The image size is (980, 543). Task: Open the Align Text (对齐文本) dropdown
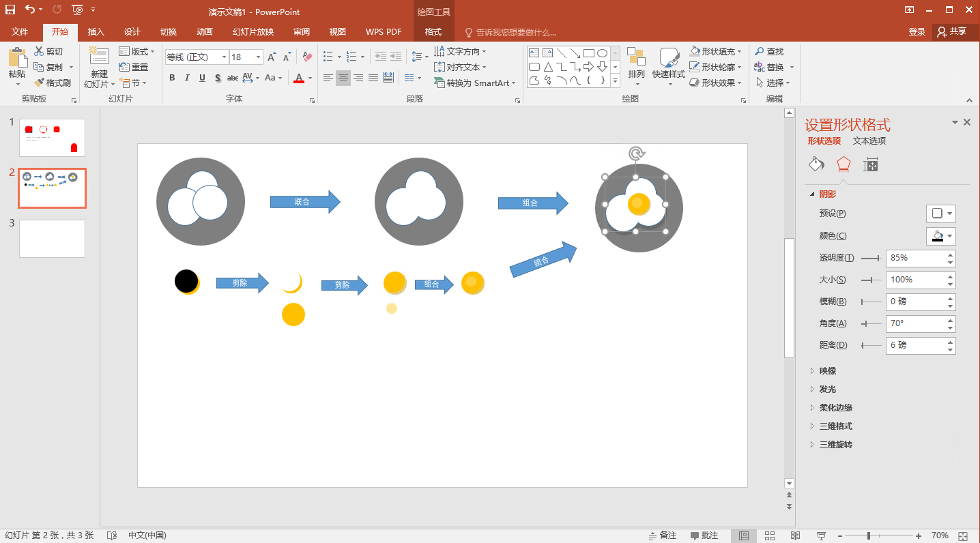pyautogui.click(x=461, y=67)
